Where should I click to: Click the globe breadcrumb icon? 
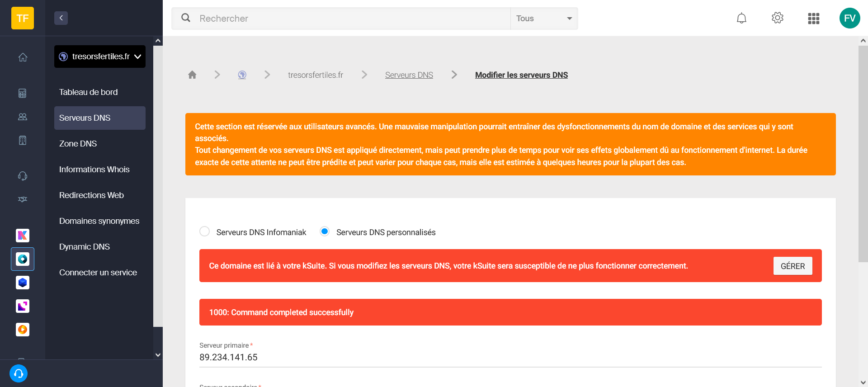242,75
